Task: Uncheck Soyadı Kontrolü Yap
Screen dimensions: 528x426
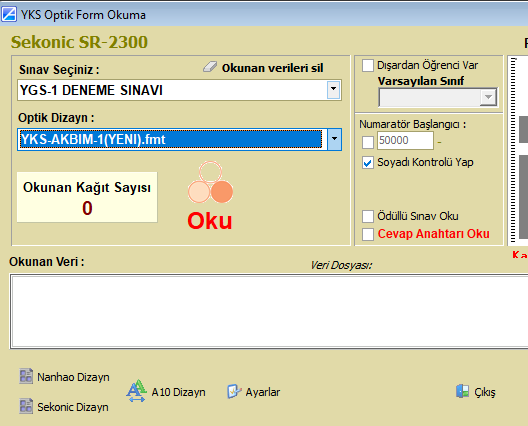Action: [x=368, y=163]
